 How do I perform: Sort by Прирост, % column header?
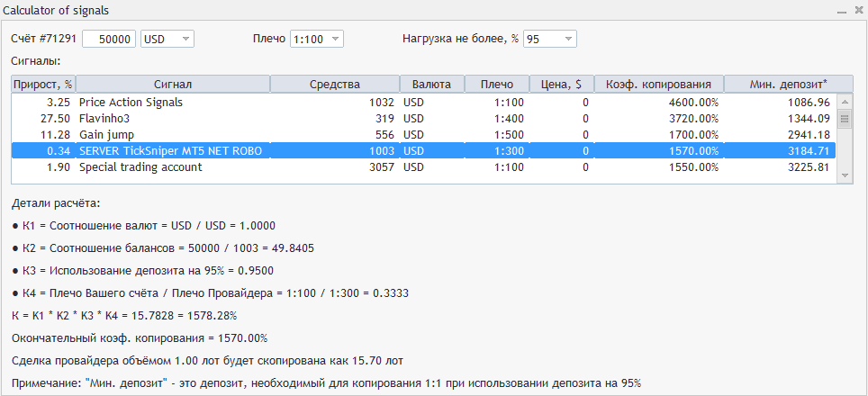pyautogui.click(x=42, y=84)
